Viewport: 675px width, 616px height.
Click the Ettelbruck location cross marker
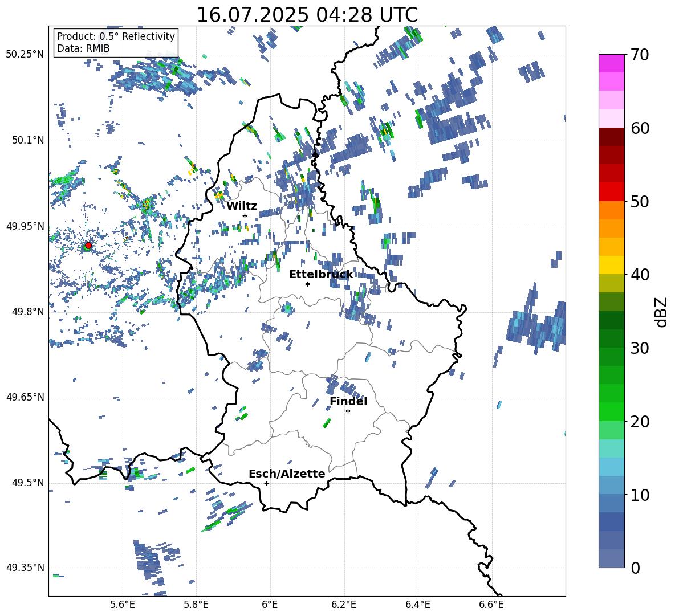(307, 284)
